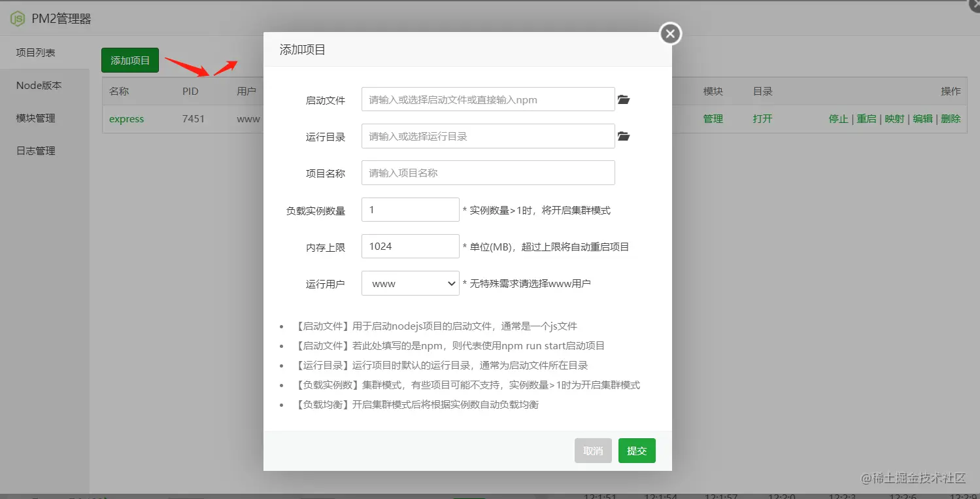Click the green 添加项目 button

(x=129, y=60)
